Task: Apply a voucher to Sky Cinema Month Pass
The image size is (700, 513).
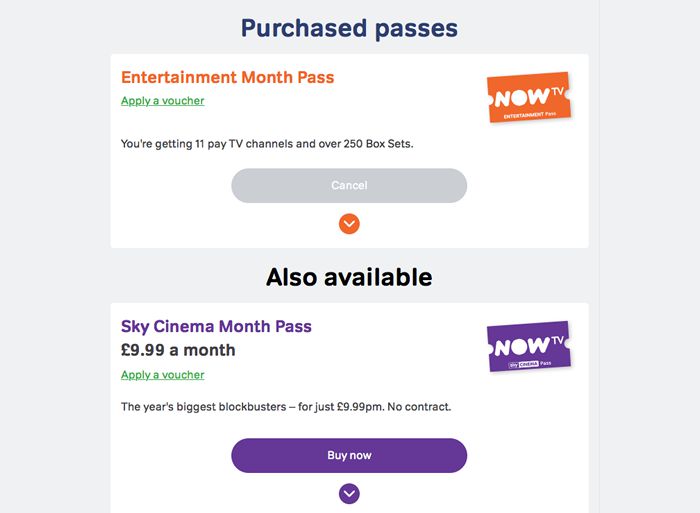Action: [162, 375]
